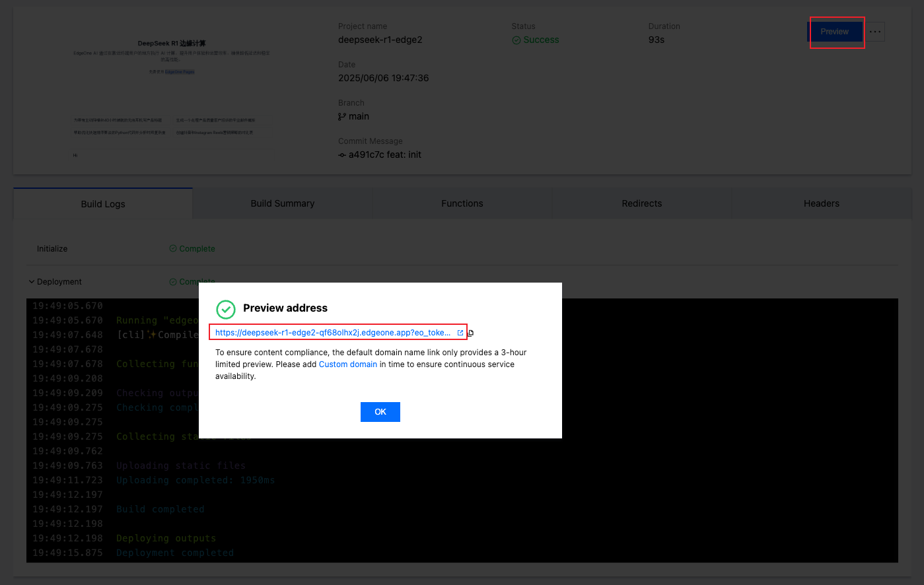Confirm the dialog with OK
Viewport: 924px width, 585px height.
click(380, 412)
